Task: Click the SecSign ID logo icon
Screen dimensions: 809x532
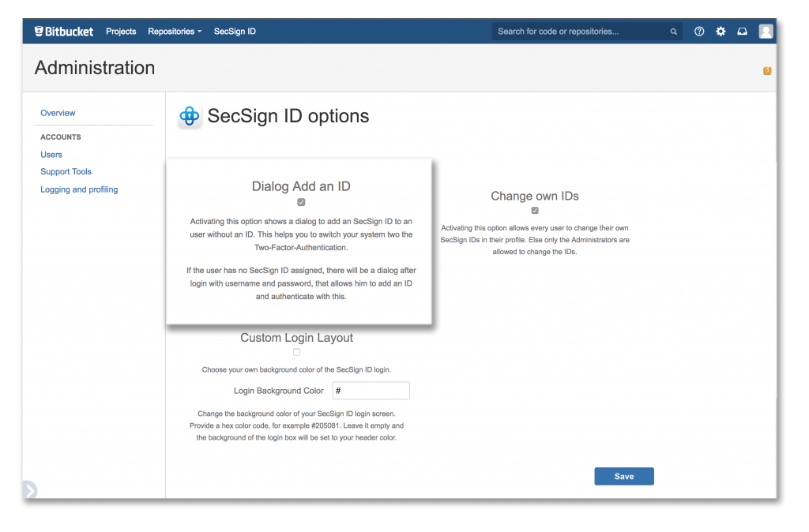Action: (189, 115)
